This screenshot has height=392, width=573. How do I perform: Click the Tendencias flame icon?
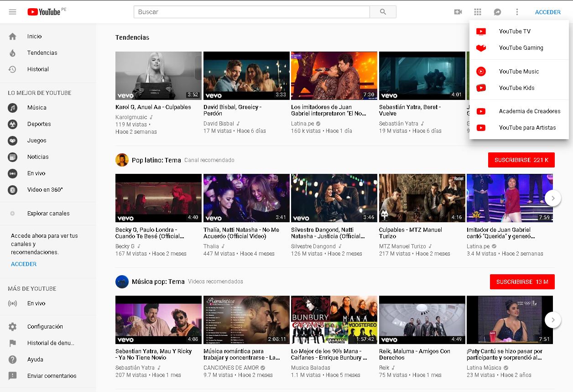point(12,53)
